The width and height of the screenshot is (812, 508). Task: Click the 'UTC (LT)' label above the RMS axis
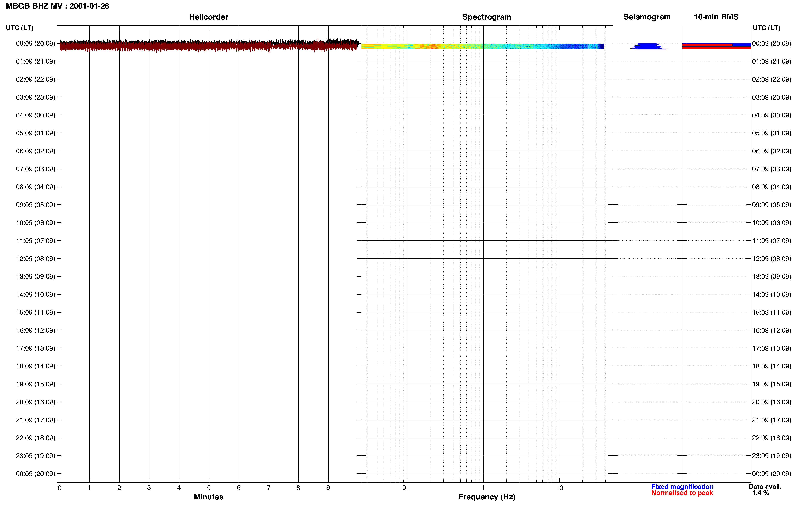coord(766,28)
